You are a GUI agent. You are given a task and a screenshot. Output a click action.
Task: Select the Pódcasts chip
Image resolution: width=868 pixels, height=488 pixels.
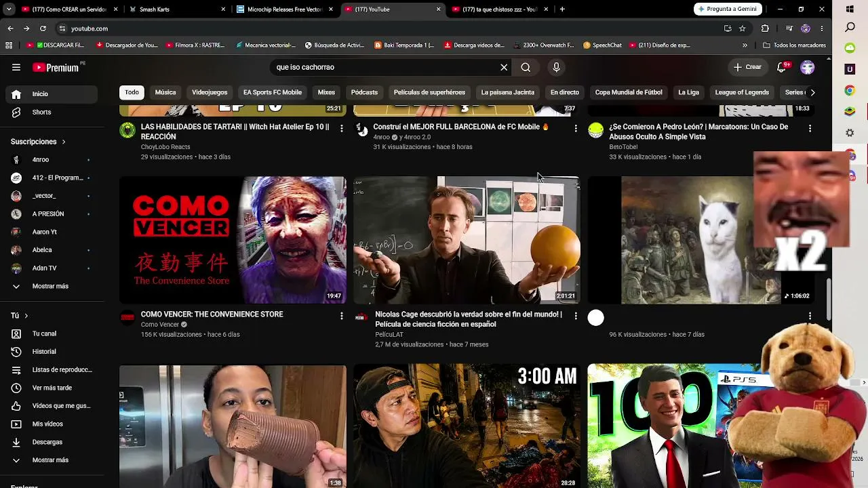pos(364,92)
